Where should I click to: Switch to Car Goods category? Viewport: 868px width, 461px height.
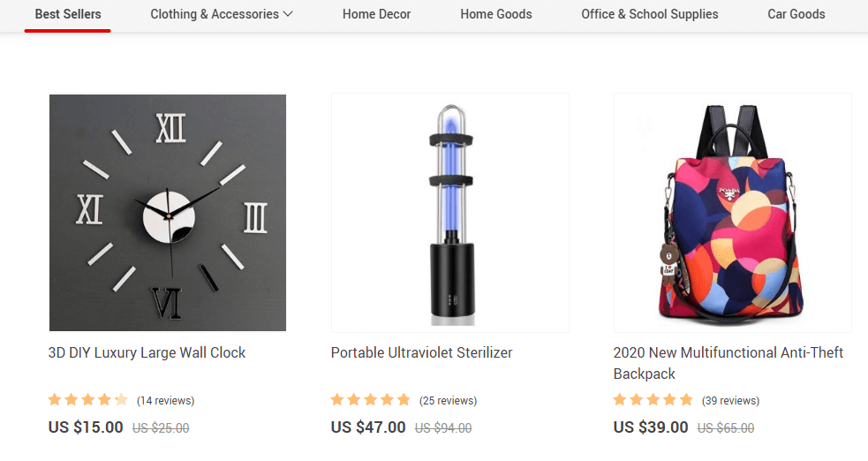[796, 14]
